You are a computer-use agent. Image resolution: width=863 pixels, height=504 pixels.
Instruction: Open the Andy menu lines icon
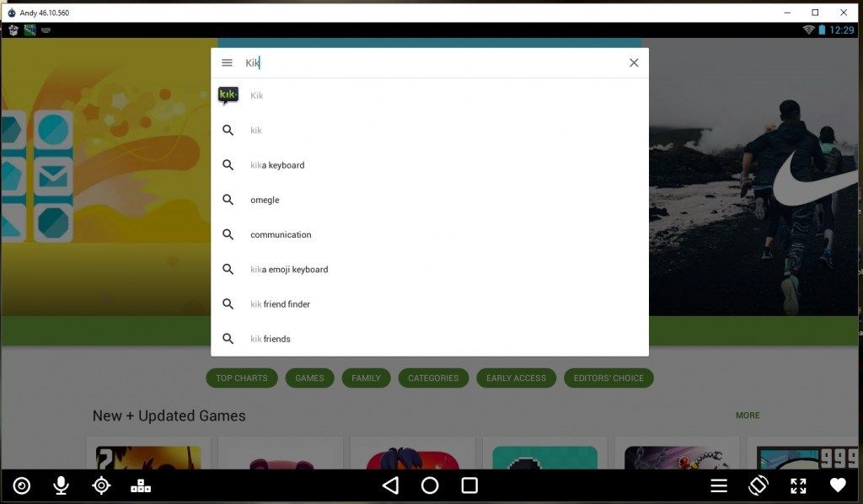719,485
